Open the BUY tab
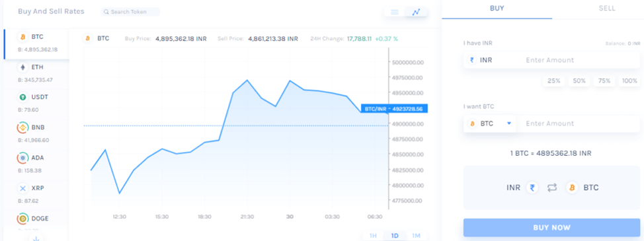This screenshot has width=644, height=241. click(497, 9)
